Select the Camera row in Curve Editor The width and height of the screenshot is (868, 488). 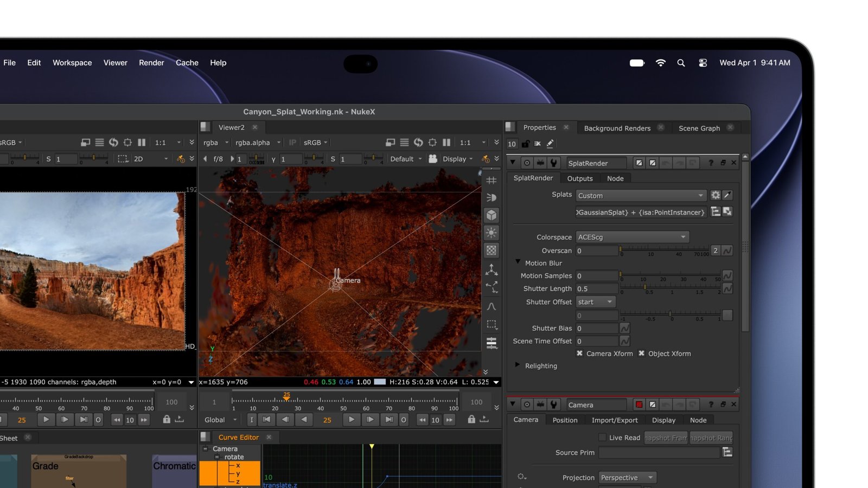225,448
